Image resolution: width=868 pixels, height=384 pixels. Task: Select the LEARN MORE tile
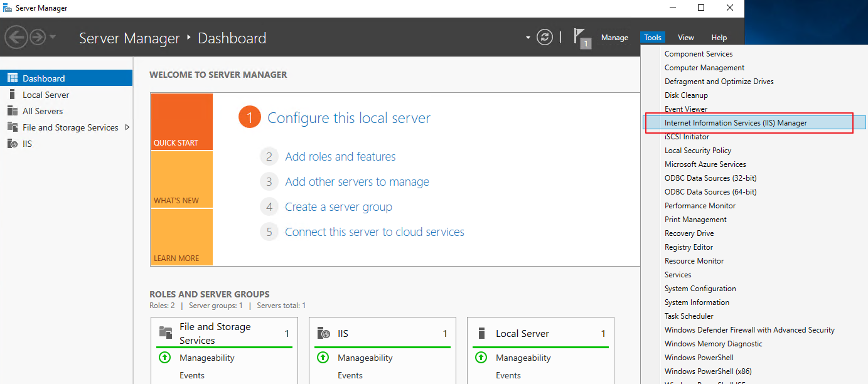tap(182, 237)
